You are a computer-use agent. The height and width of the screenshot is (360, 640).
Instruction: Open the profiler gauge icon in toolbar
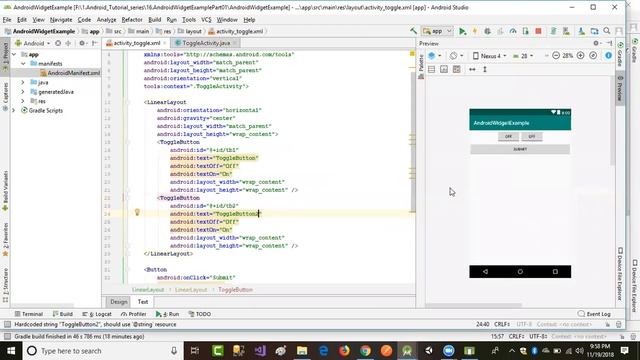pyautogui.click(x=513, y=31)
